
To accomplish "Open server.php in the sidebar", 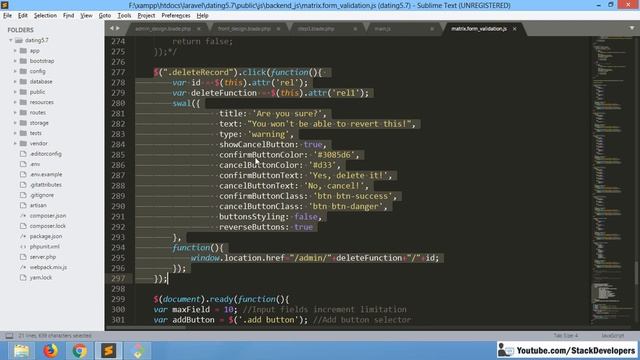I will (x=42, y=257).
